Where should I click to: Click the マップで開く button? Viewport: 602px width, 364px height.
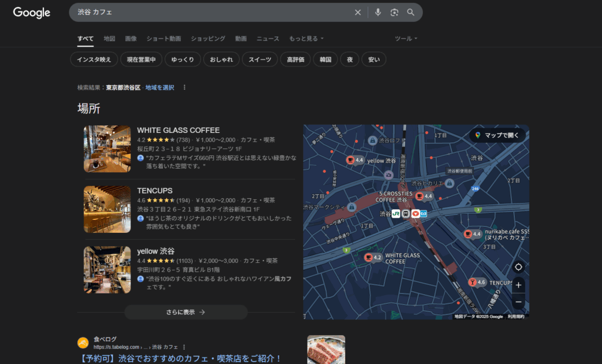[497, 135]
